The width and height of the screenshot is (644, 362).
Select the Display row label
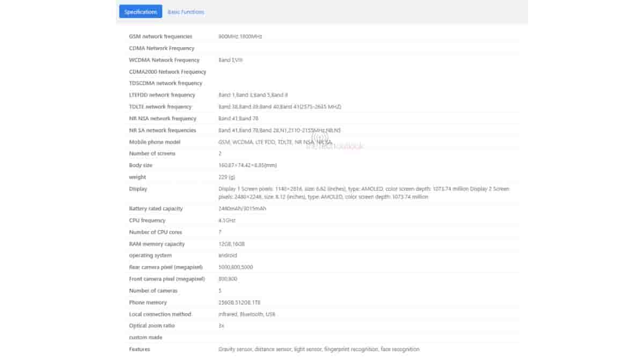pos(138,189)
